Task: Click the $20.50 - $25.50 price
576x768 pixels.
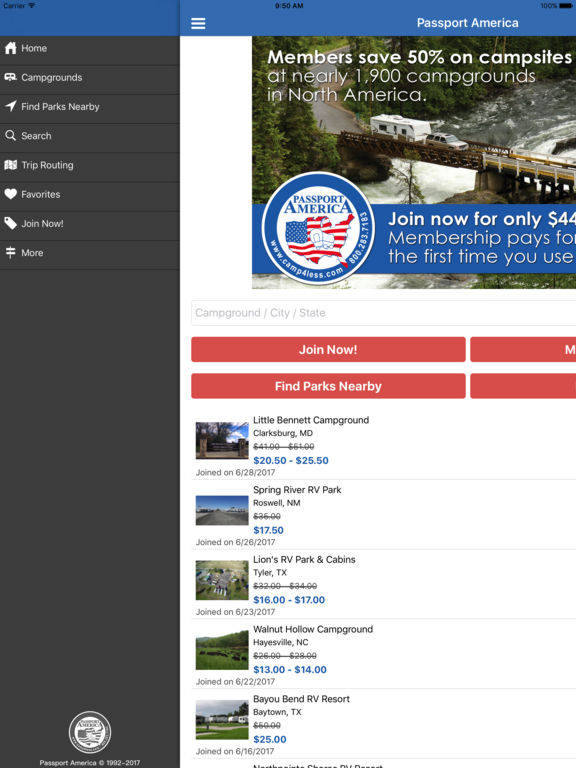Action: pos(291,460)
